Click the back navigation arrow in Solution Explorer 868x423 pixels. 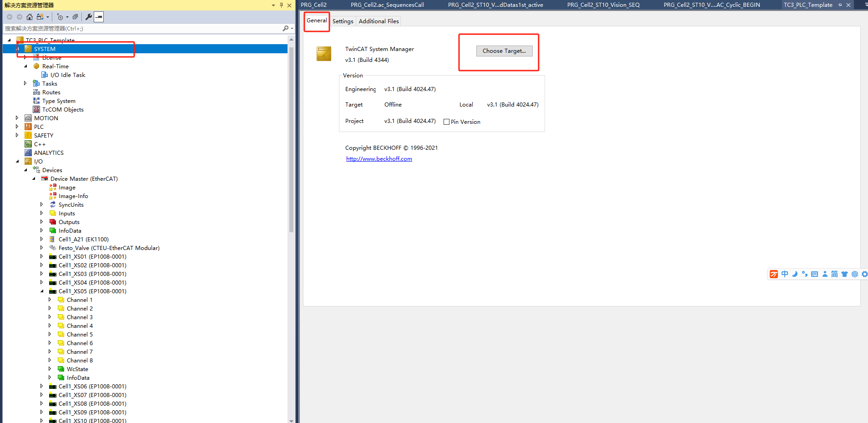coord(10,17)
